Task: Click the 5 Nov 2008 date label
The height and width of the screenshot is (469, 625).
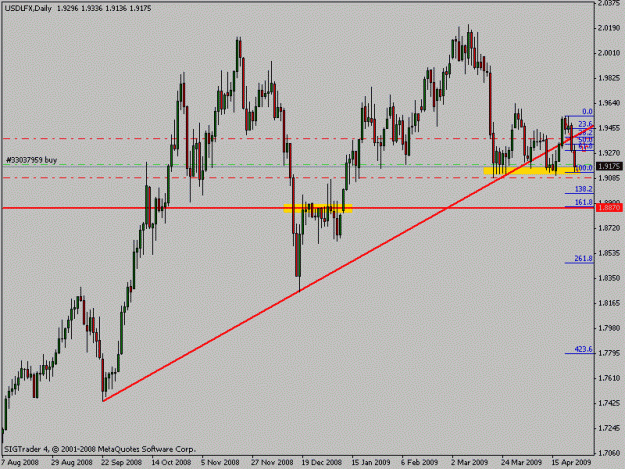Action: [220, 462]
